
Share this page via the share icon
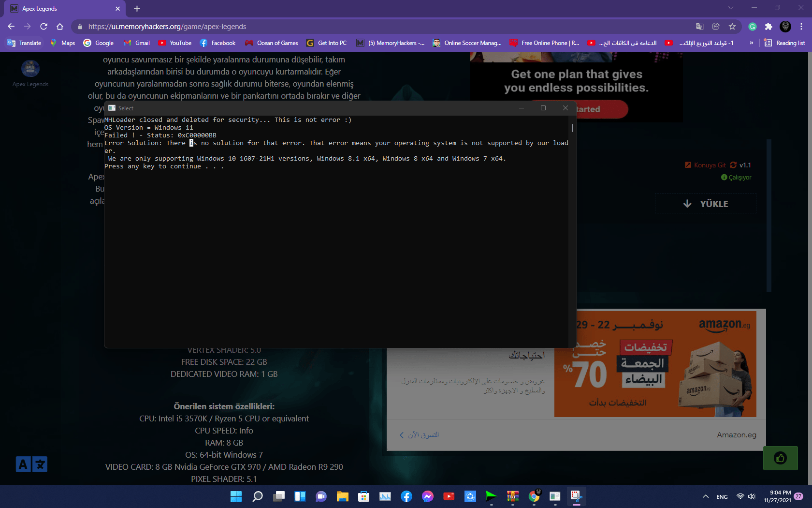coord(716,27)
